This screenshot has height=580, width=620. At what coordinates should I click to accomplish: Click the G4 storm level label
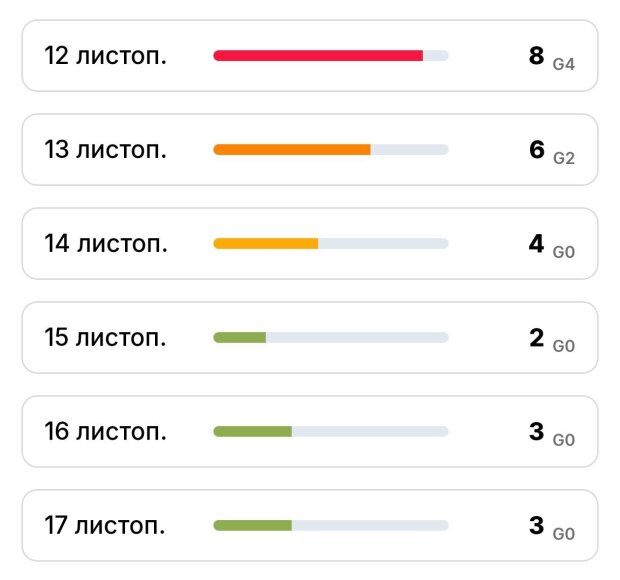point(564,63)
